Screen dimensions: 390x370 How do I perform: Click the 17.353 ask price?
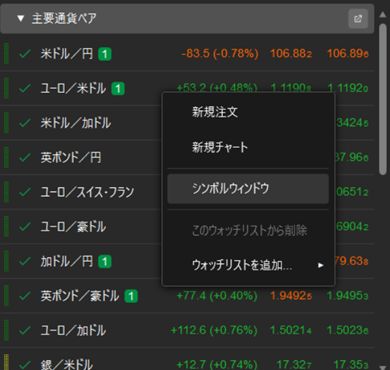(x=351, y=365)
